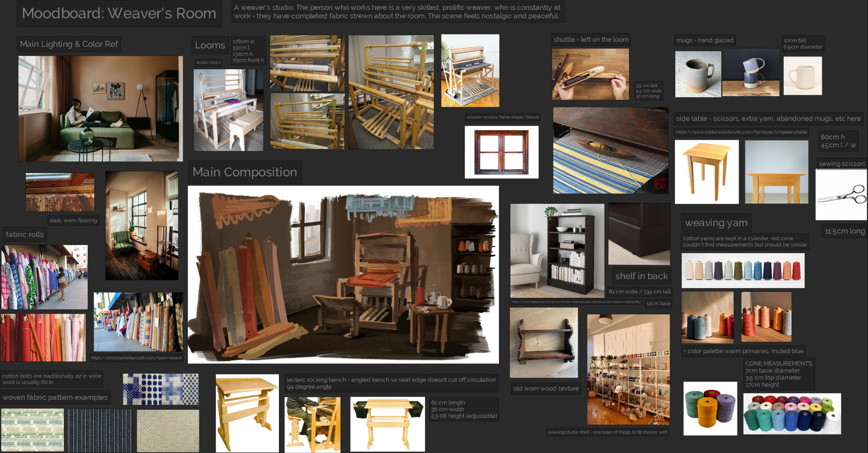Screen dimensions: 868x453
Task: Select the CONE MEASUREMENTS note
Action: pos(778,374)
